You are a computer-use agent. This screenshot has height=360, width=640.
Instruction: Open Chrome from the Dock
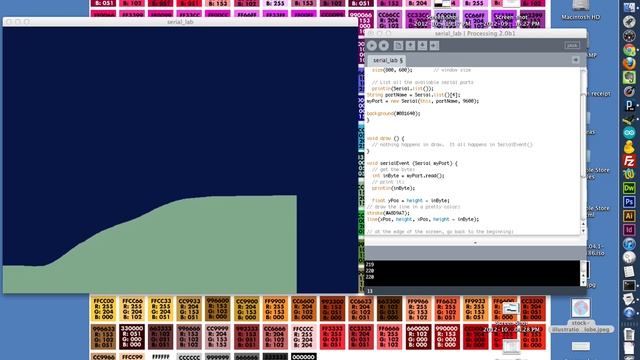coord(629,50)
